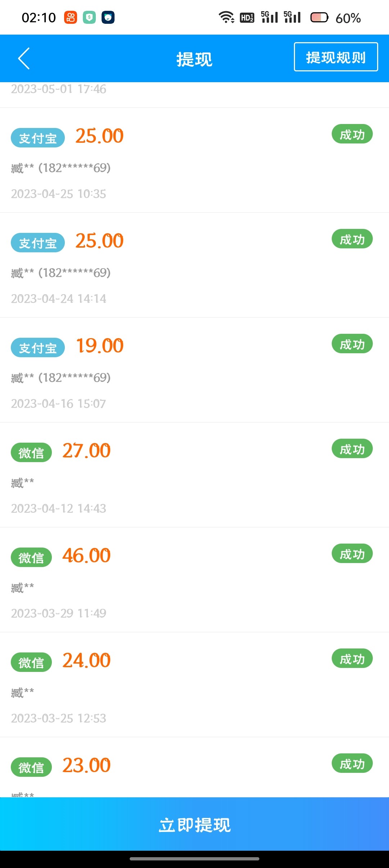Select the 46.00 withdrawal amount

86,555
